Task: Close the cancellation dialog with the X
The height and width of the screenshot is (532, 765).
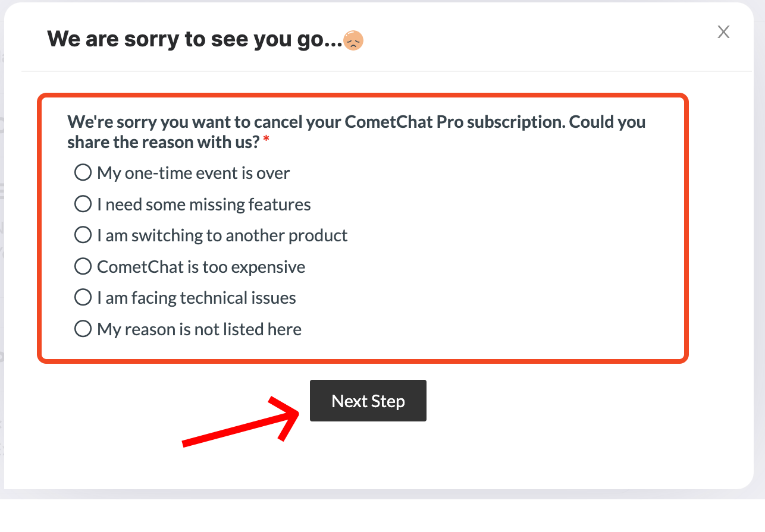Action: pos(723,32)
